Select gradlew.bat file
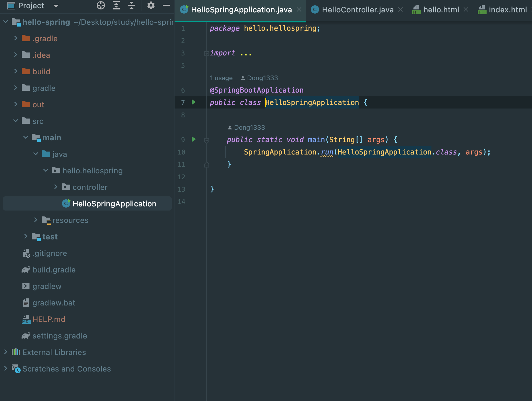Viewport: 532px width, 401px height. [54, 303]
